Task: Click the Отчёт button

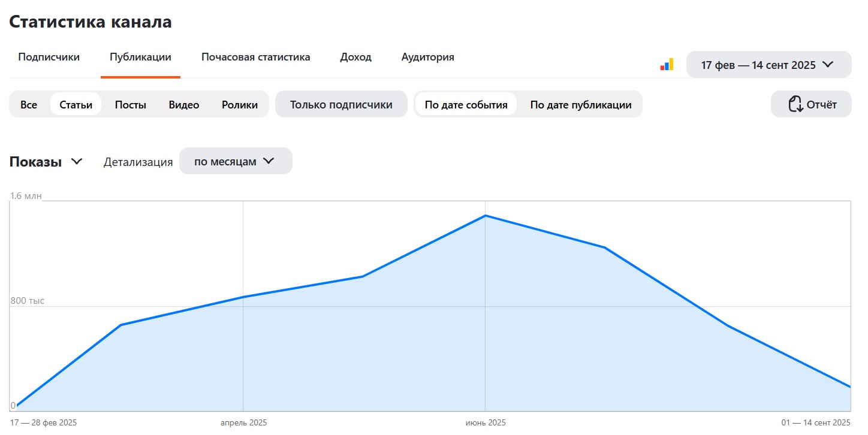Action: [x=811, y=105]
